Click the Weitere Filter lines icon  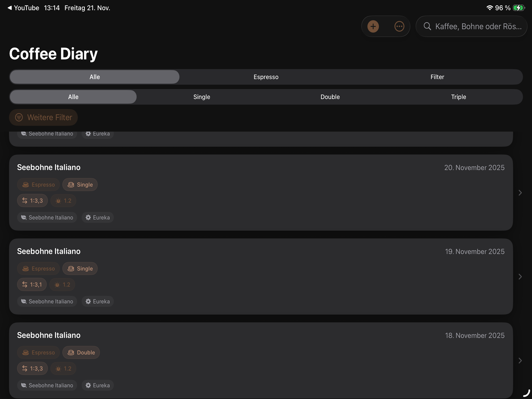pyautogui.click(x=19, y=117)
